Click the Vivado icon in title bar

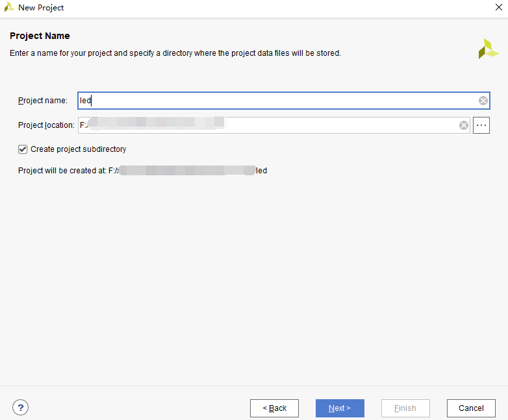click(x=9, y=7)
